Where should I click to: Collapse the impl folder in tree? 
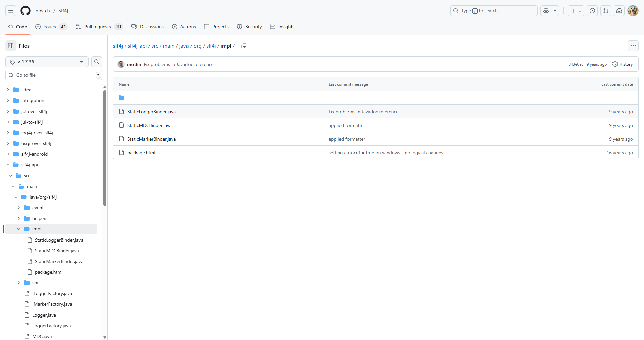pyautogui.click(x=19, y=229)
